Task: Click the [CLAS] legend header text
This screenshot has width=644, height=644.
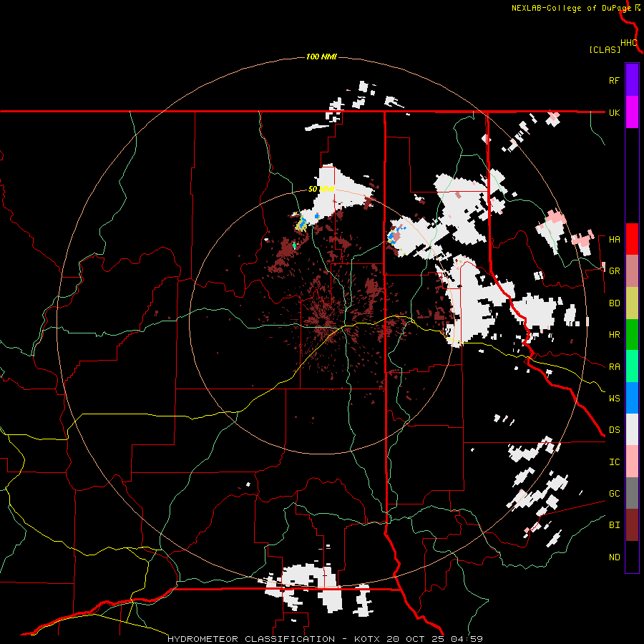Action: click(x=605, y=49)
